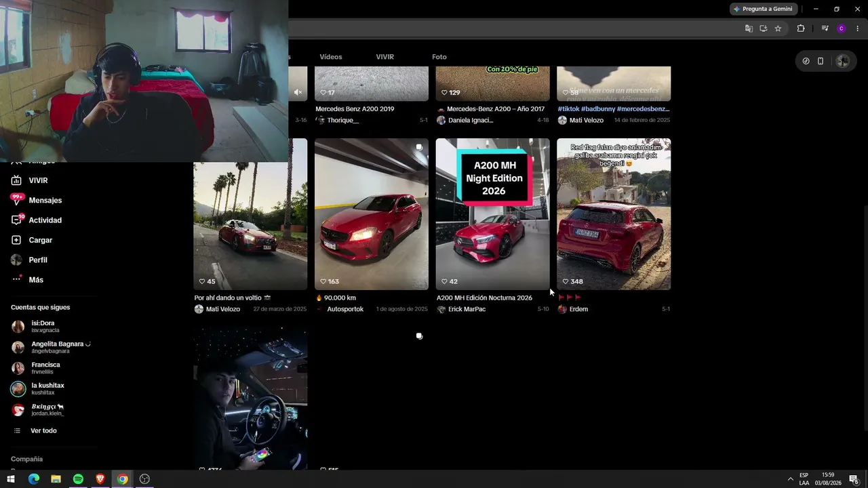Click the heart showing 45 likes
This screenshot has height=488, width=868.
click(202, 281)
